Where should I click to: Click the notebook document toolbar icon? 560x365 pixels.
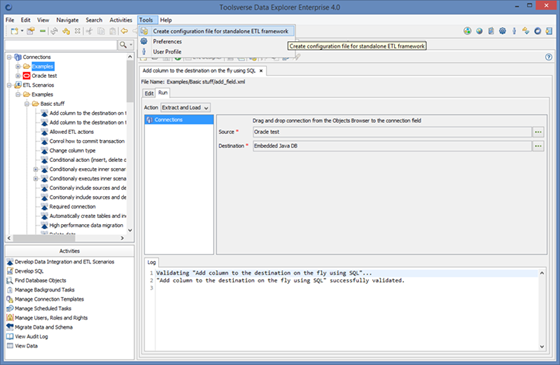[491, 31]
